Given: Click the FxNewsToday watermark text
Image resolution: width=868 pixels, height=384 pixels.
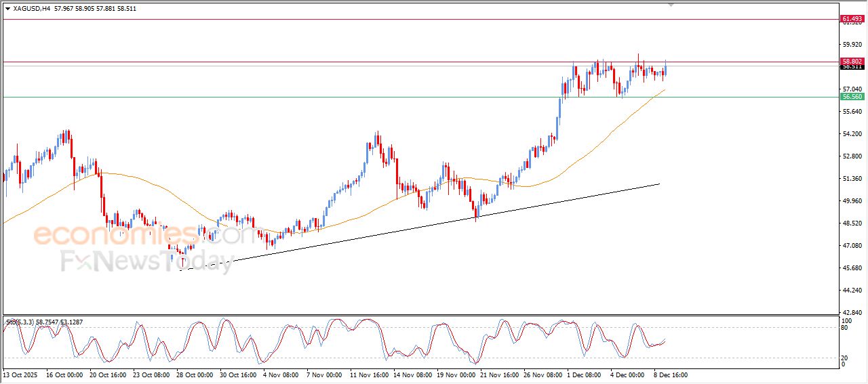Looking at the screenshot, I should [147, 261].
